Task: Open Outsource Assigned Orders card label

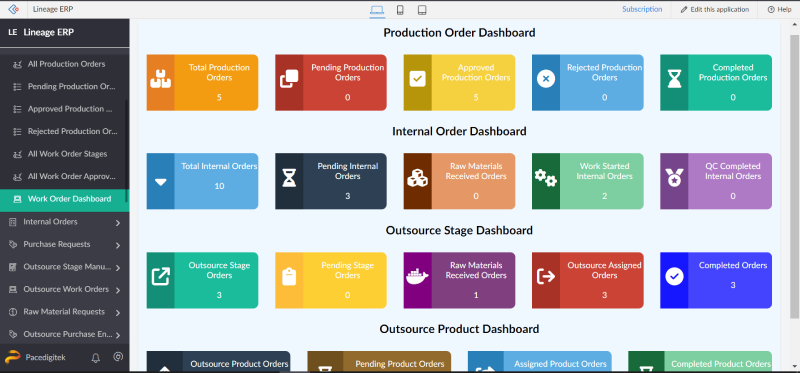Action: tap(605, 270)
